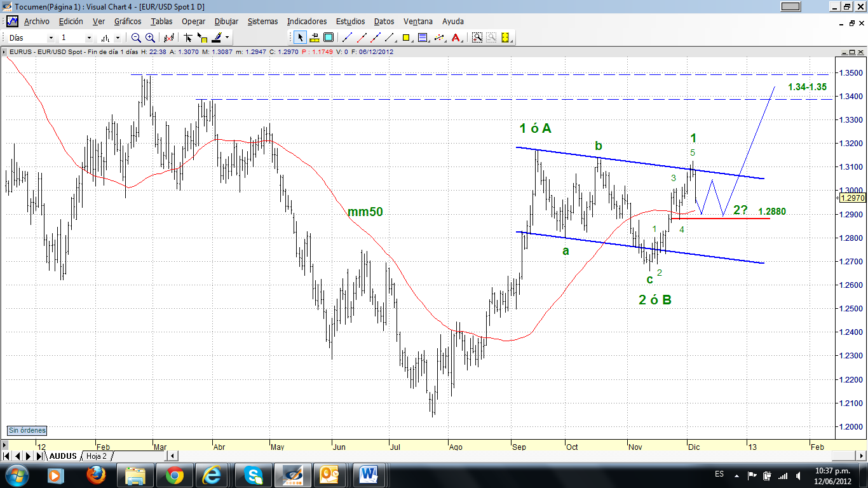
Task: Pick the yellow rectangle drawing tool
Action: point(406,37)
